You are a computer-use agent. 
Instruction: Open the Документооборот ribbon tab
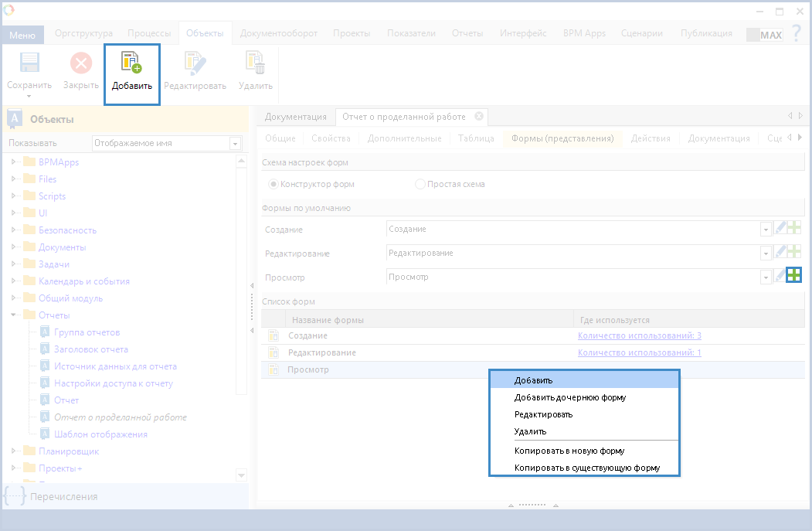coord(279,33)
